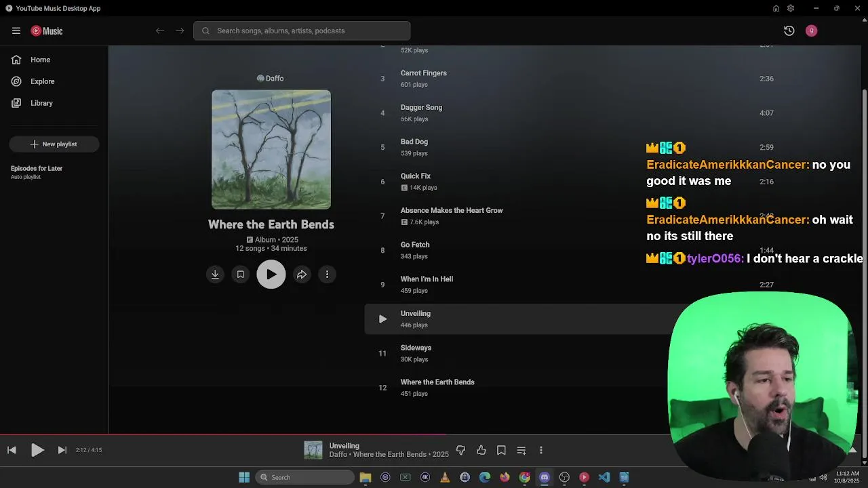Go back with the left arrow
868x488 pixels.
tap(160, 30)
